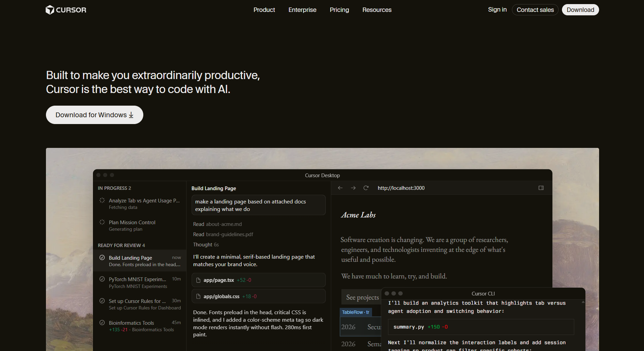This screenshot has height=351, width=644.
Task: Click the landing page prompt message box
Action: [x=258, y=205]
